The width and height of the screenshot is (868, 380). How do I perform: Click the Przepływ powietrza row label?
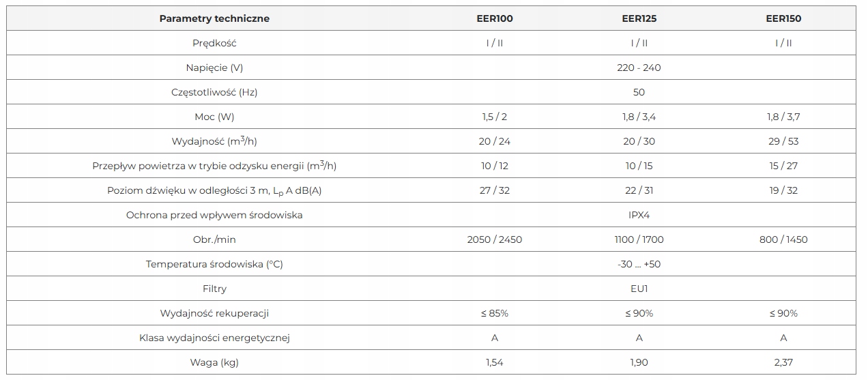tap(214, 166)
